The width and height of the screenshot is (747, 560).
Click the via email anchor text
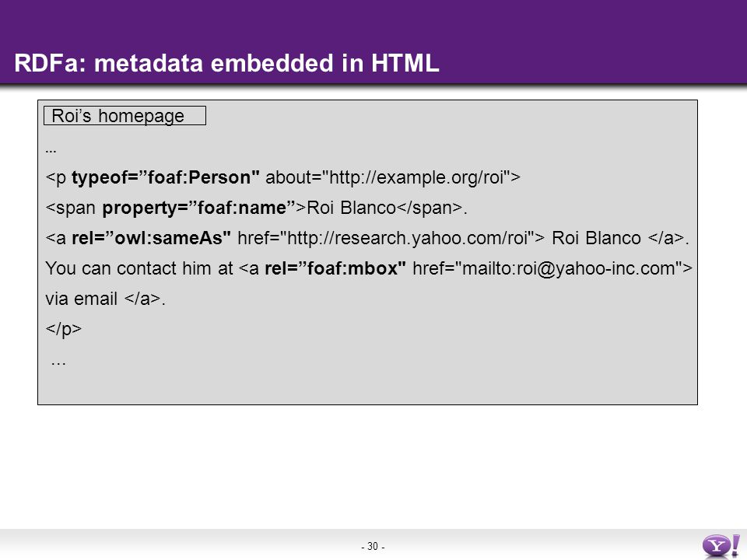pyautogui.click(x=81, y=299)
